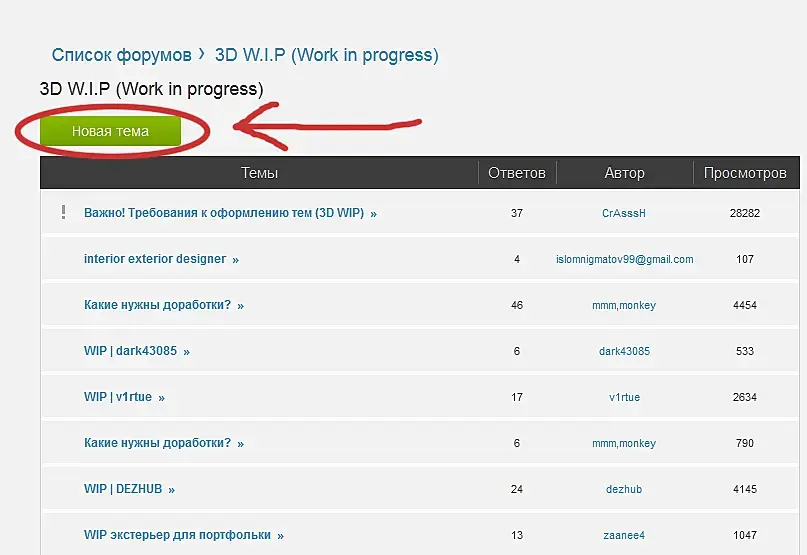Open topic WIP | v1rtue
The height and width of the screenshot is (555, 807).
118,397
